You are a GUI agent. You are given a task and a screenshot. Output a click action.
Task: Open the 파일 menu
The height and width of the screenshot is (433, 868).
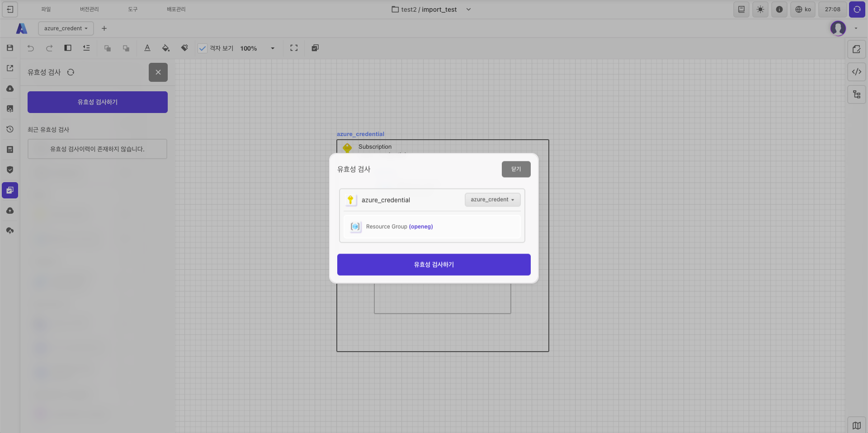click(46, 9)
